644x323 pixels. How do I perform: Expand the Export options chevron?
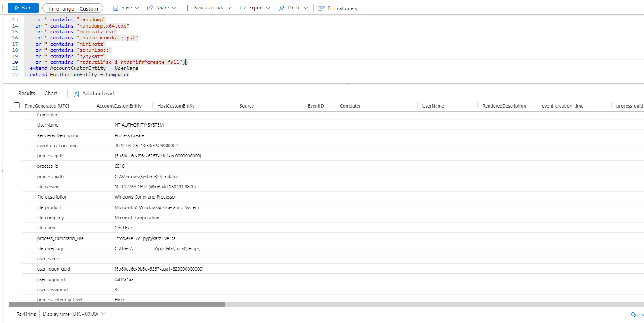pyautogui.click(x=267, y=8)
